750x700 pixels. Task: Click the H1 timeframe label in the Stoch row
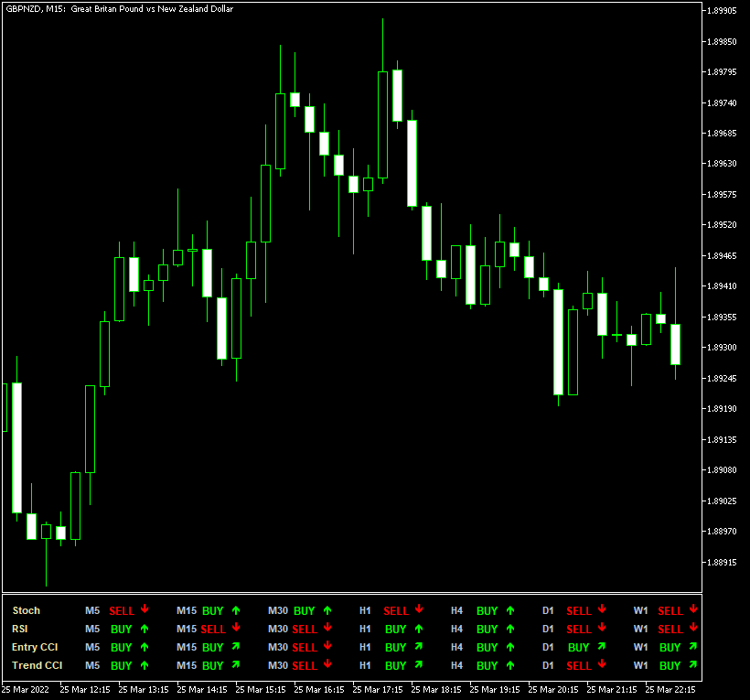tap(365, 610)
